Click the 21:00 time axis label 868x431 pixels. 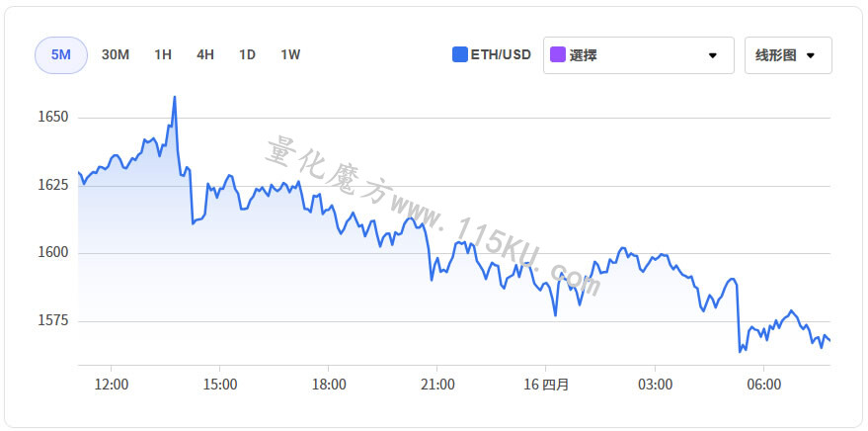click(437, 385)
